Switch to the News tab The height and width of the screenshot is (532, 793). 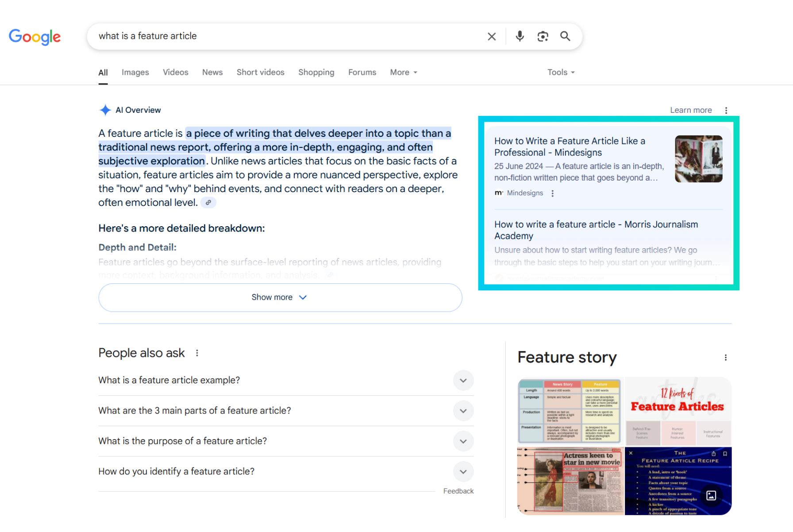[x=212, y=73]
